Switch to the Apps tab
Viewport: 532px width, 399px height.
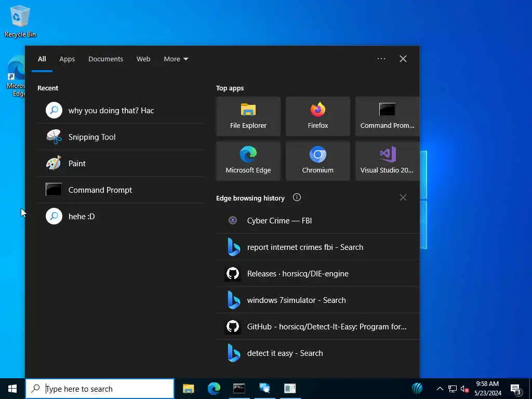pyautogui.click(x=67, y=59)
